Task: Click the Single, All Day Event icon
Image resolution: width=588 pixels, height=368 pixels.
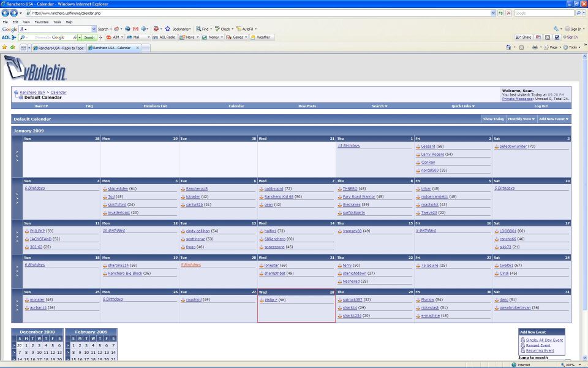Action: pos(522,340)
